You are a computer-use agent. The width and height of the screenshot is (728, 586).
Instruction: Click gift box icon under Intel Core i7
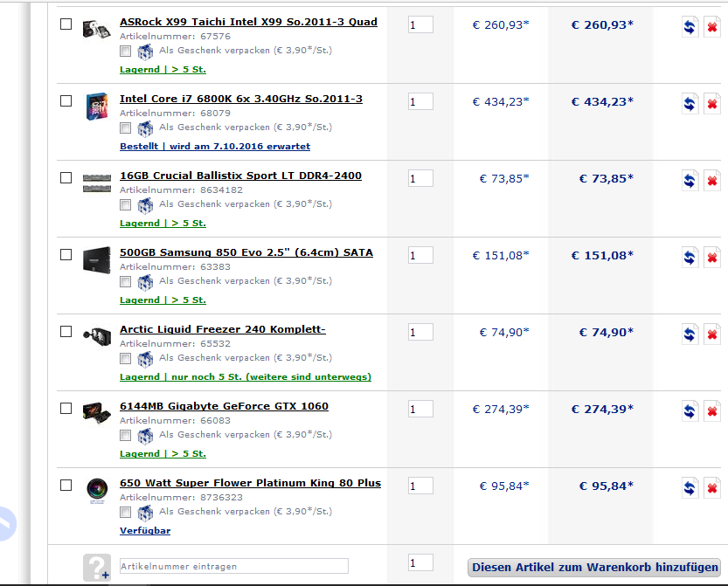pos(145,129)
